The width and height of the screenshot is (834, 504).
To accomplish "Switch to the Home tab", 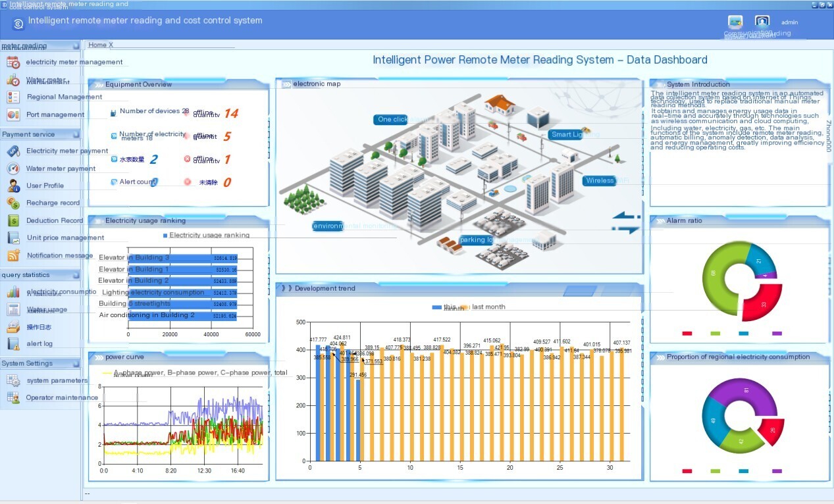I will coord(101,45).
